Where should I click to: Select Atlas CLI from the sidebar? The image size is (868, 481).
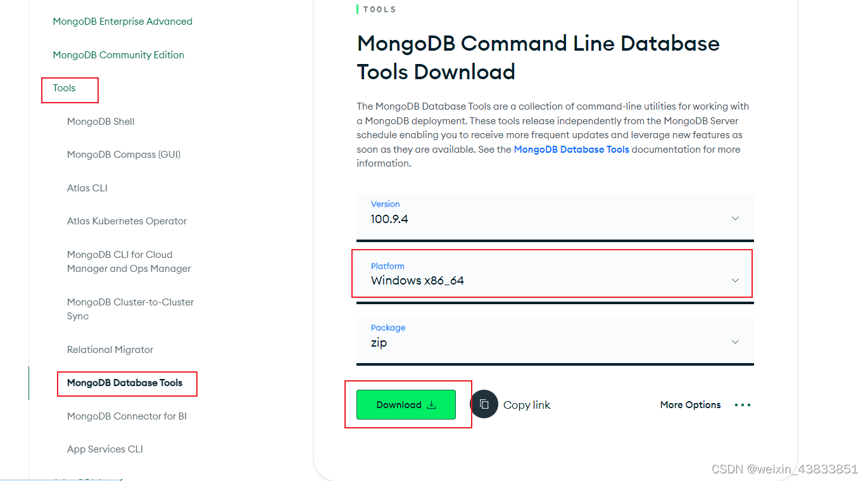[x=87, y=188]
